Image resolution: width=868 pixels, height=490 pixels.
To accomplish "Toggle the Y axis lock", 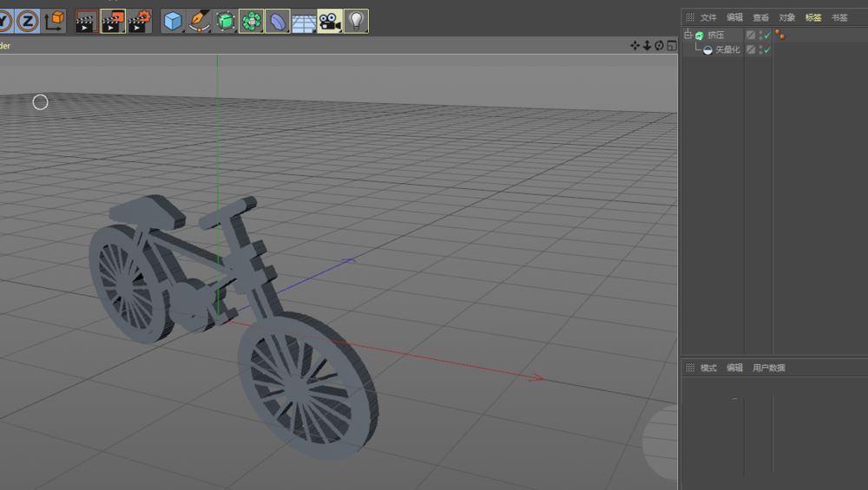I will pos(4,21).
